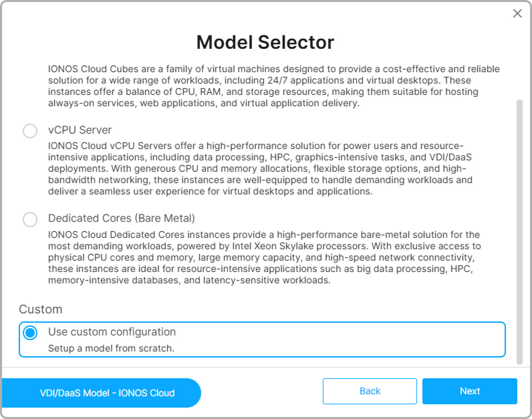Close the Model Selector dialog
532x419 pixels.
pyautogui.click(x=517, y=13)
